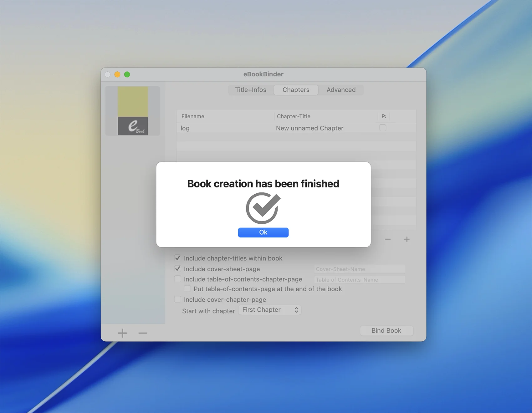Click the add book plus icon in sidebar
This screenshot has height=413, width=532.
pos(122,333)
